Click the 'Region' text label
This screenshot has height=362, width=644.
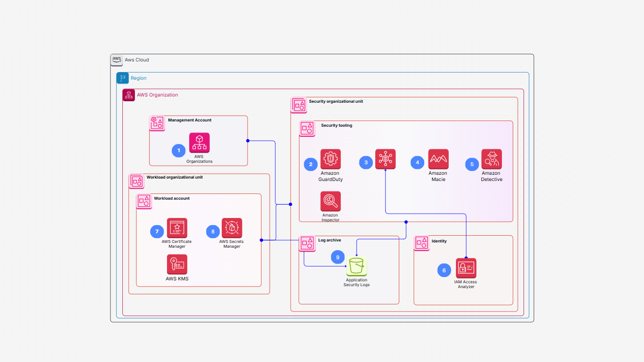[x=139, y=78]
